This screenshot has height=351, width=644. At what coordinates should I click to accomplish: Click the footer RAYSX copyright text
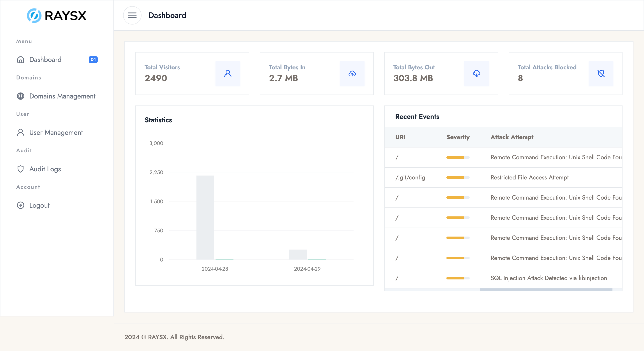pos(174,337)
